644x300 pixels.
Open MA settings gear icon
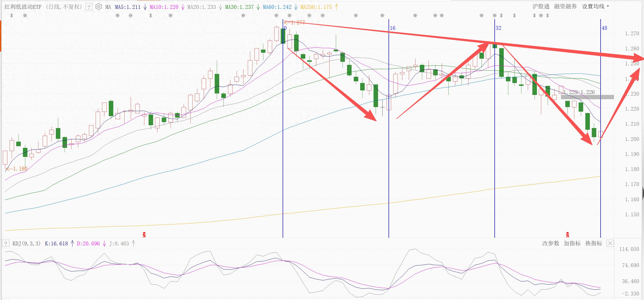(x=99, y=7)
